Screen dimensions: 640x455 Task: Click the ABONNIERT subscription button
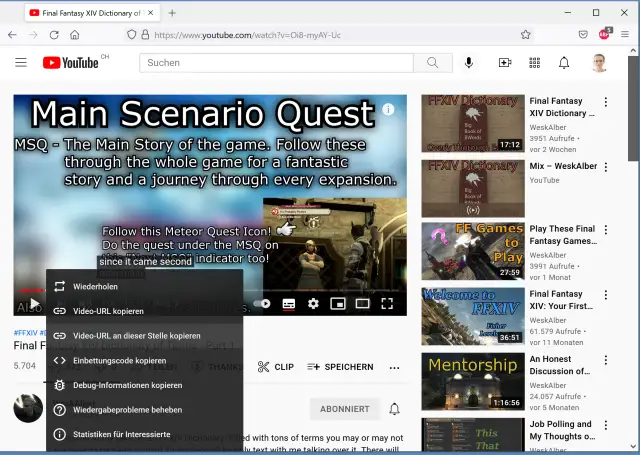point(345,409)
